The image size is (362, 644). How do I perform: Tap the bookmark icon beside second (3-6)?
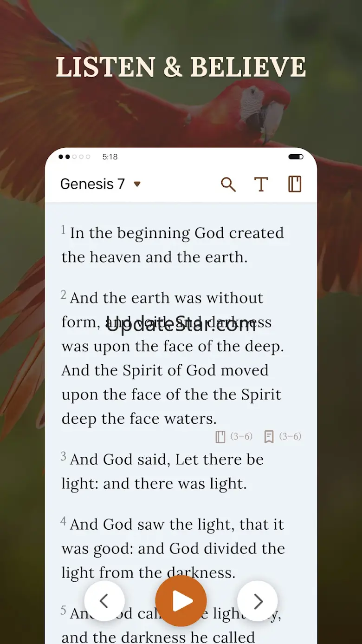(x=269, y=437)
